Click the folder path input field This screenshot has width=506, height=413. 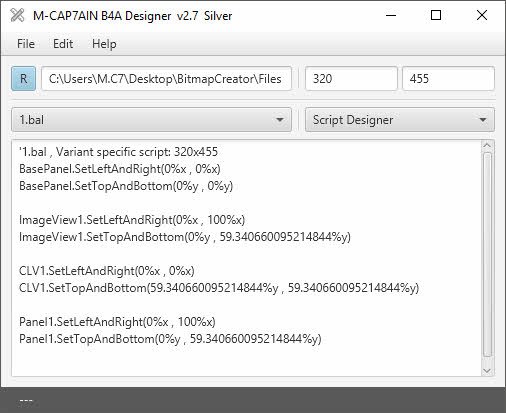tap(166, 79)
